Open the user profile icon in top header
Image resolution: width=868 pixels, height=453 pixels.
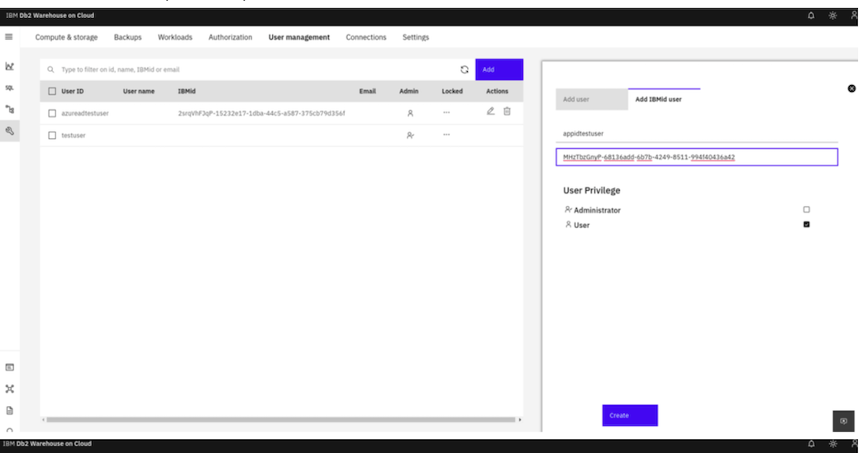[854, 16]
